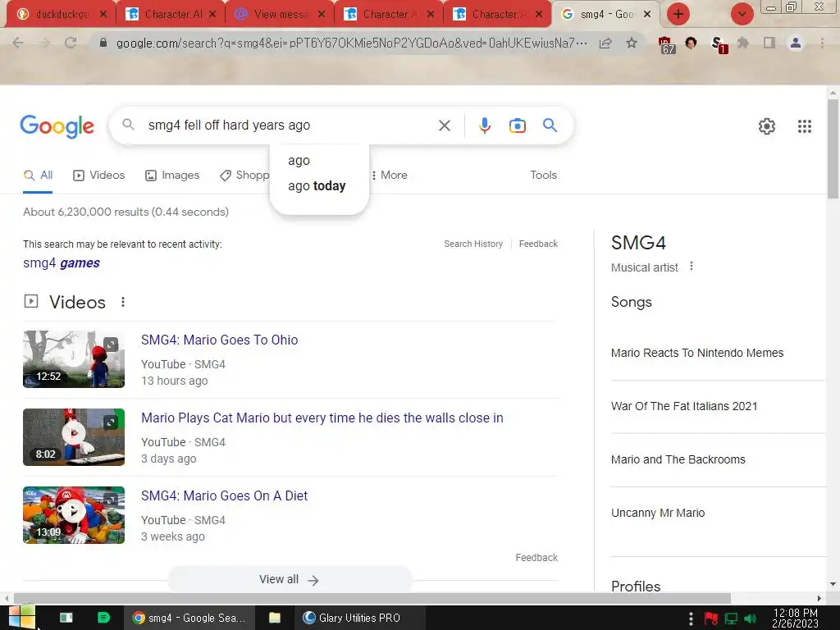Open Mario Plays Cat Mario video link
The width and height of the screenshot is (840, 630).
tap(322, 418)
